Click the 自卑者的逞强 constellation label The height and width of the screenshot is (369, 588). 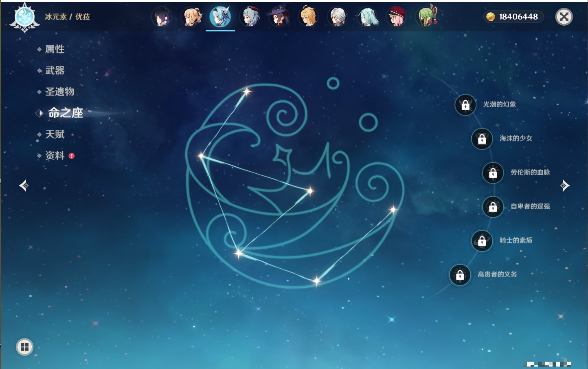(x=530, y=206)
